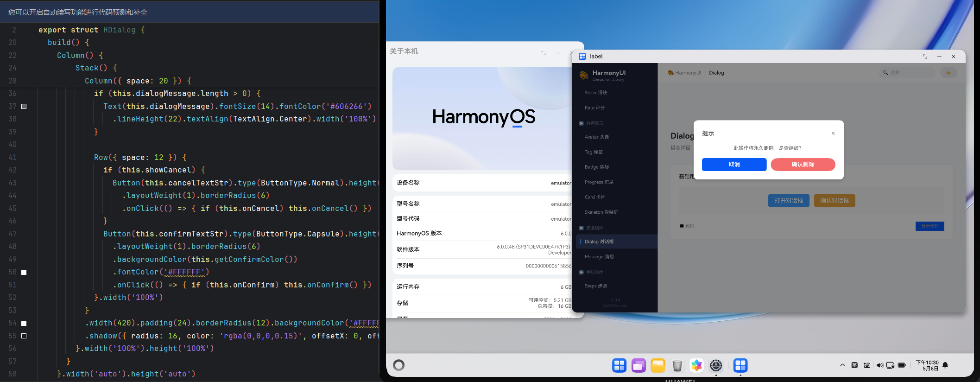The width and height of the screenshot is (980, 382).
Task: Click the 软件版本 row in 关于本机
Action: click(484, 249)
